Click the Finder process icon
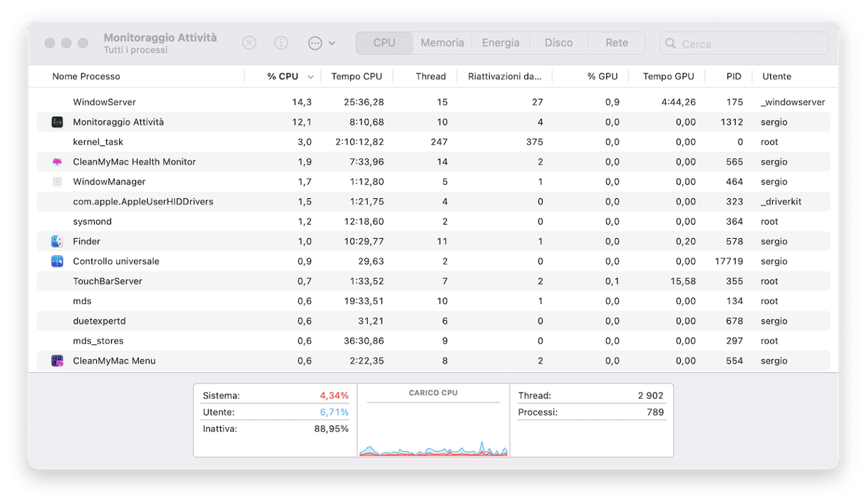The width and height of the screenshot is (867, 504). [57, 242]
